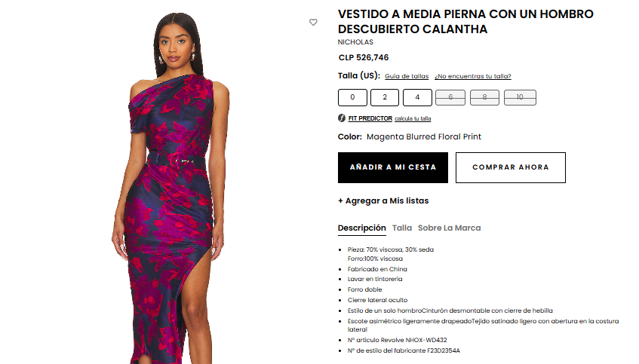Select size 2
The width and height of the screenshot is (639, 364).
385,97
